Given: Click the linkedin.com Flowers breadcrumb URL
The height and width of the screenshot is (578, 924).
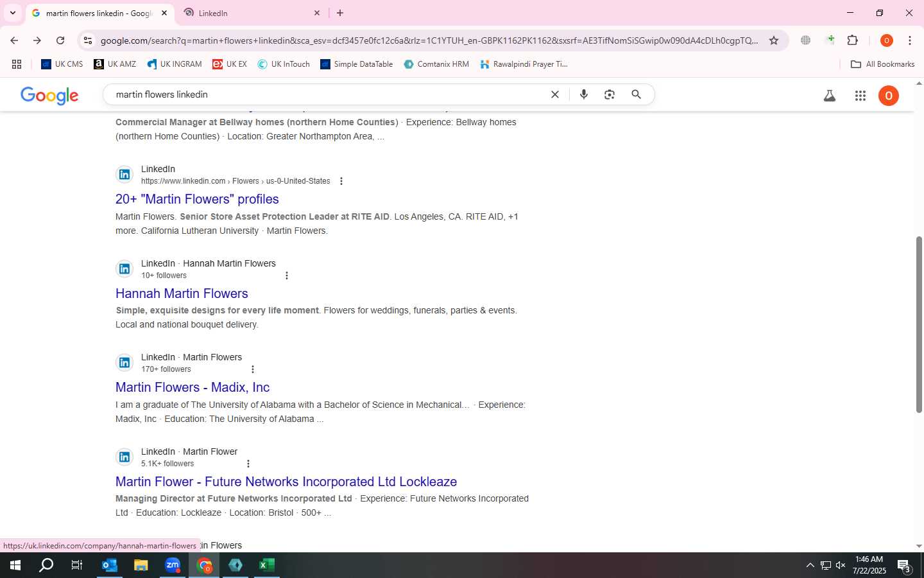Looking at the screenshot, I should (x=235, y=181).
